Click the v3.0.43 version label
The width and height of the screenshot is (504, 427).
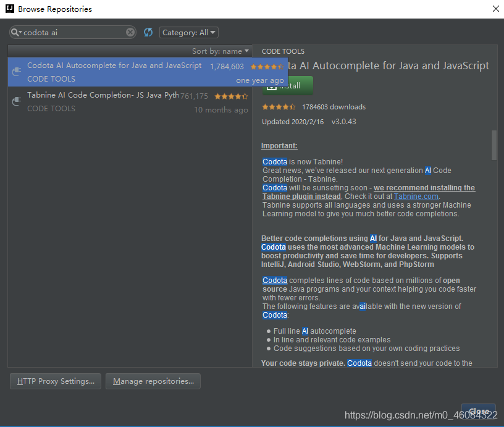343,122
